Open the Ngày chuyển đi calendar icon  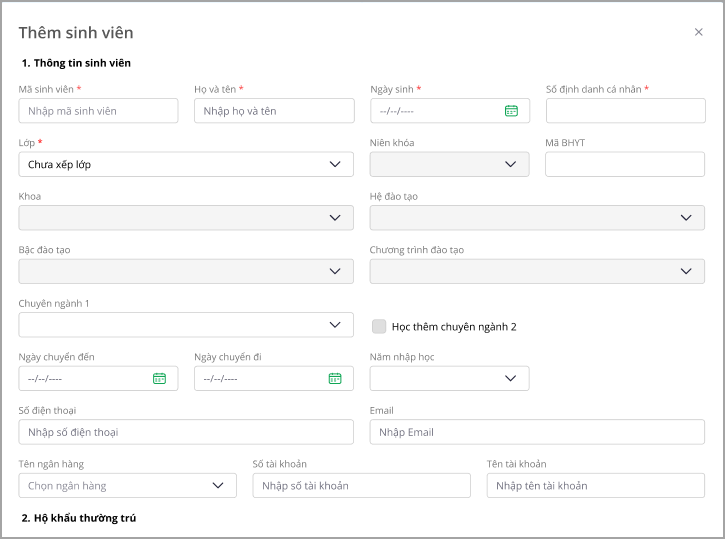(x=335, y=378)
